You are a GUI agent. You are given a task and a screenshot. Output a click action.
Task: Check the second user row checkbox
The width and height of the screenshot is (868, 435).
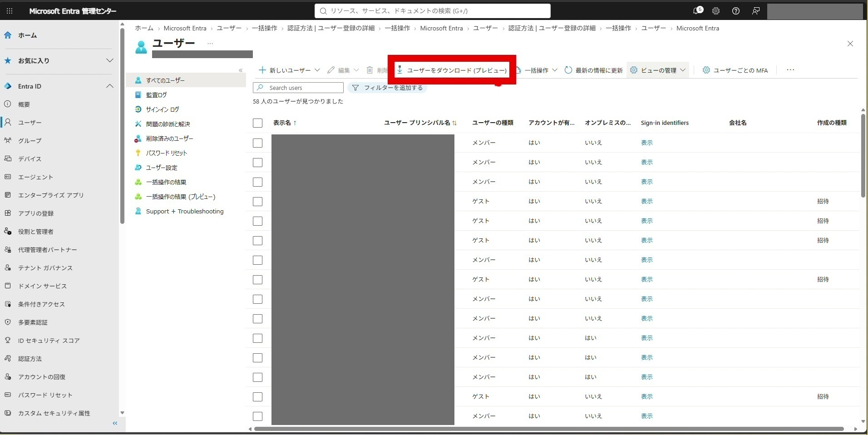click(x=258, y=163)
